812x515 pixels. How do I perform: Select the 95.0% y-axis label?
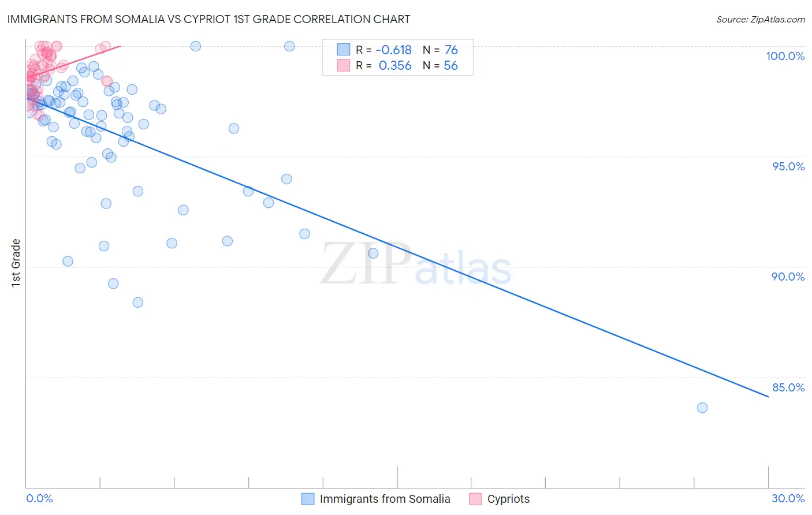(x=788, y=166)
